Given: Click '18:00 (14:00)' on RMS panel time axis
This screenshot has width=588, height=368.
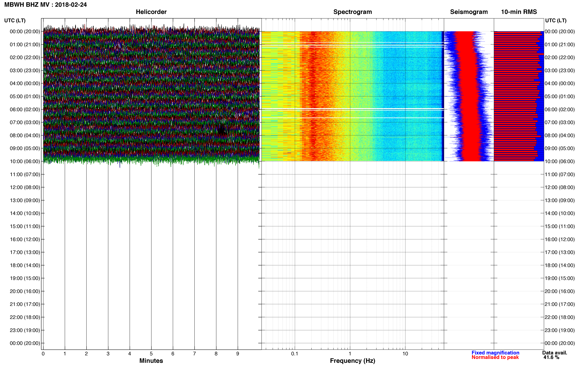Looking at the screenshot, I should point(560,265).
